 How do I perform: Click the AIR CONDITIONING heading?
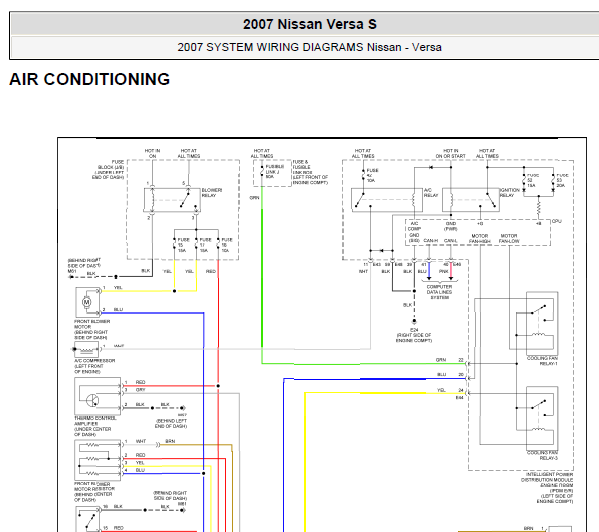pyautogui.click(x=89, y=79)
